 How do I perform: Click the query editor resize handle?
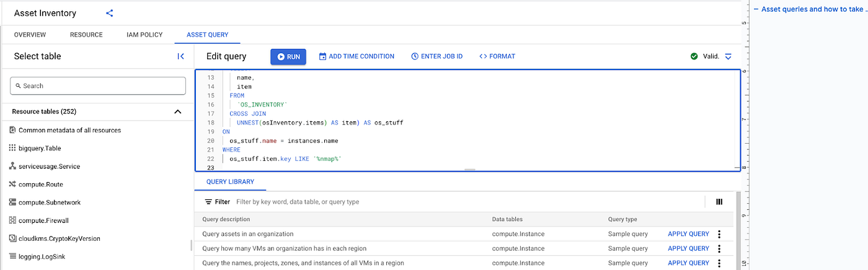[x=469, y=170]
